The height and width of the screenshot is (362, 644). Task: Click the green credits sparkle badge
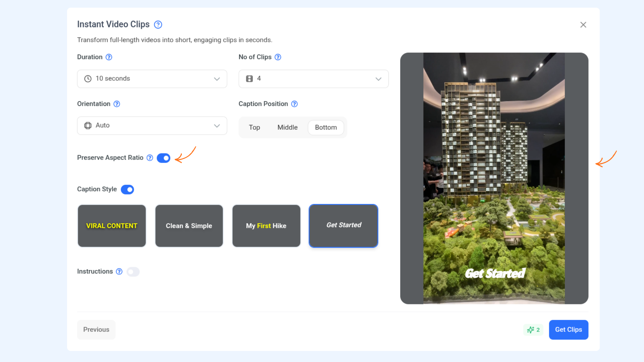533,330
